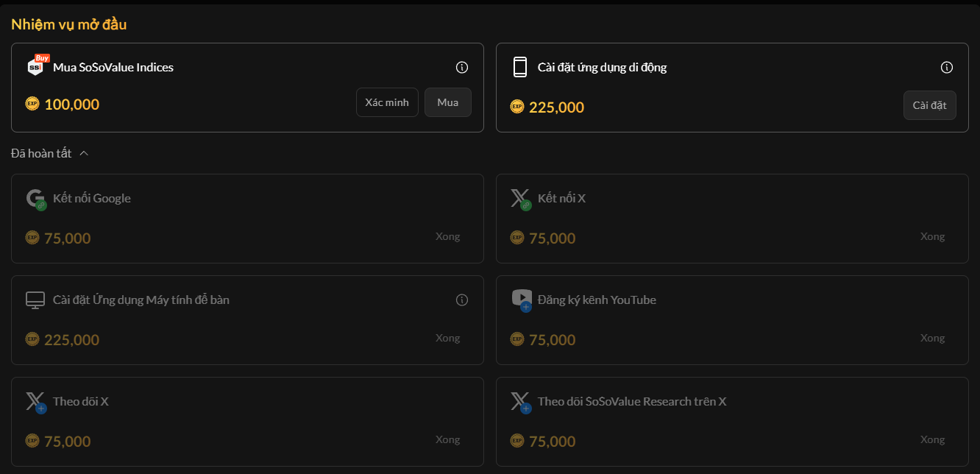Click the X icon in Theo dõi X
Screen dimensions: 980x474
35,402
